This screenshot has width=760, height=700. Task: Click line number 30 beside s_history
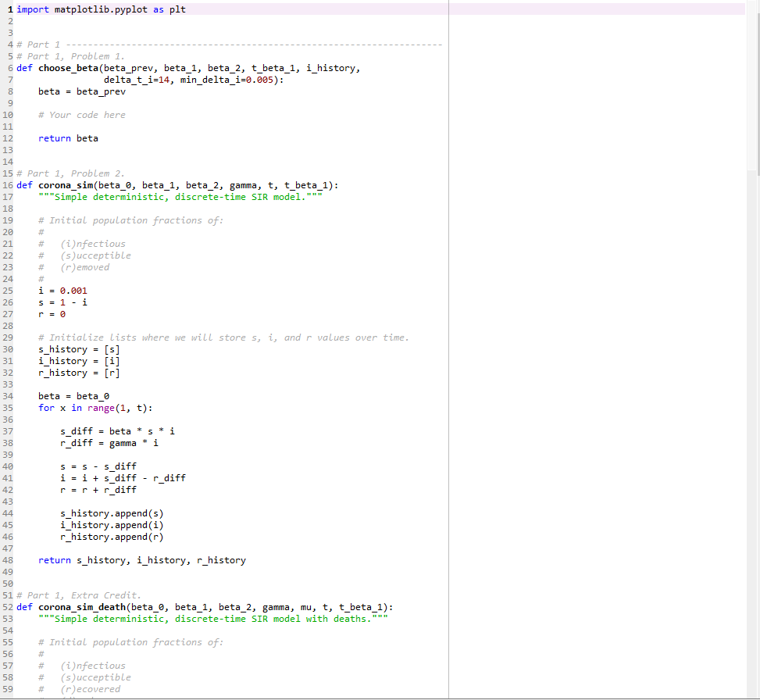9,348
